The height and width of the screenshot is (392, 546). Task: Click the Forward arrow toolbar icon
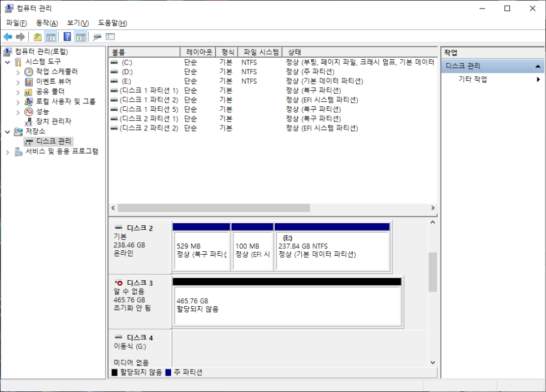20,37
